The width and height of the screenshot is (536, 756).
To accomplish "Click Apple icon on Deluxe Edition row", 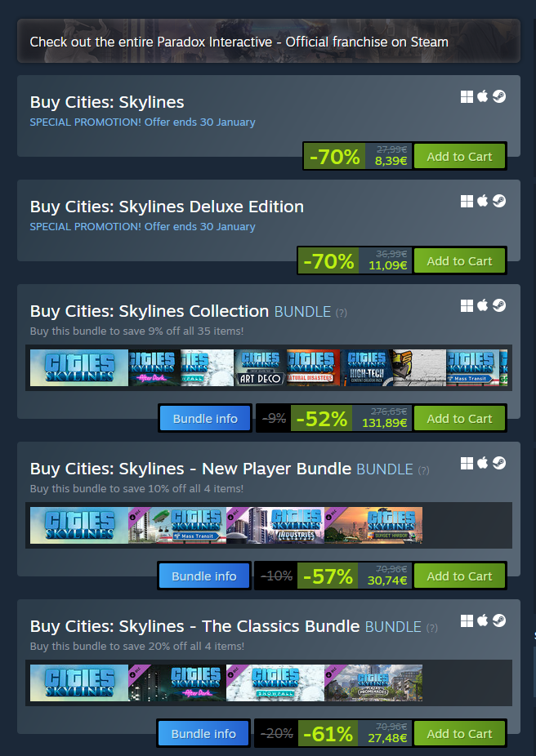I will point(482,201).
